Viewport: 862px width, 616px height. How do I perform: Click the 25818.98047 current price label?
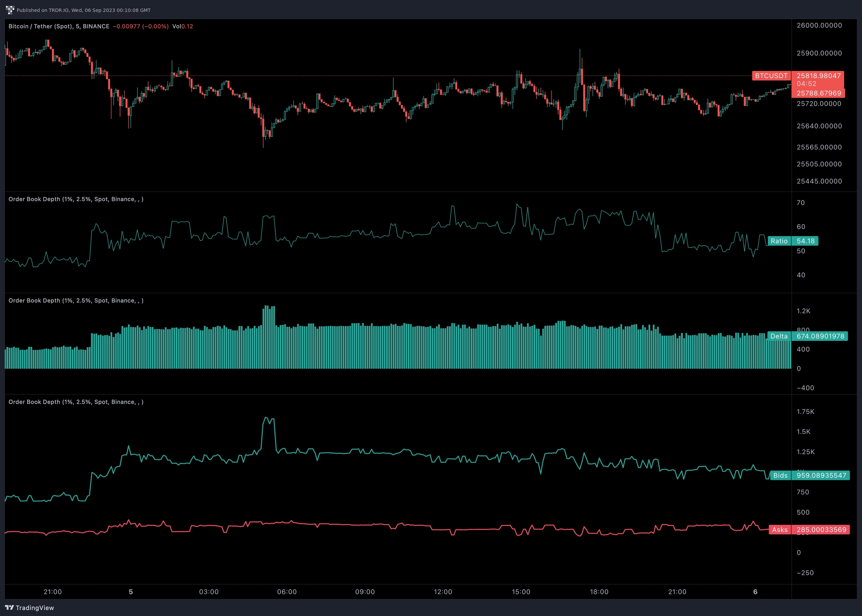click(818, 76)
